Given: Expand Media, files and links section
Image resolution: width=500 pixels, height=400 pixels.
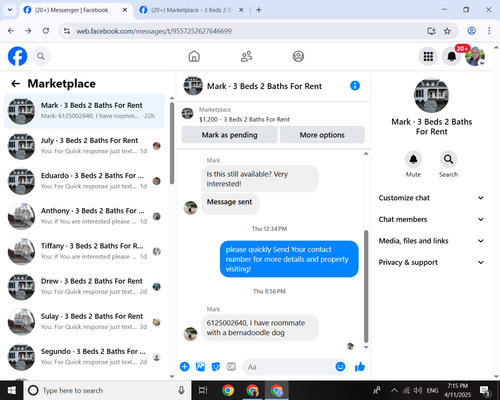Looking at the screenshot, I should click(431, 241).
